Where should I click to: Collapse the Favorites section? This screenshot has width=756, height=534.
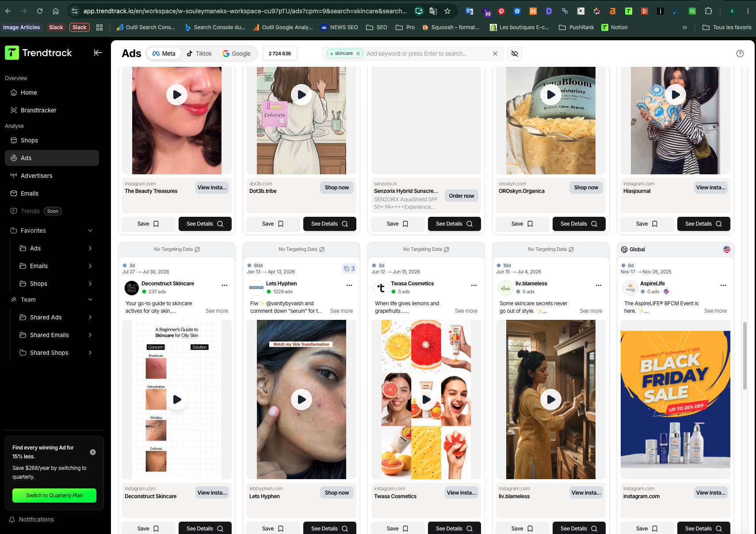pos(90,231)
